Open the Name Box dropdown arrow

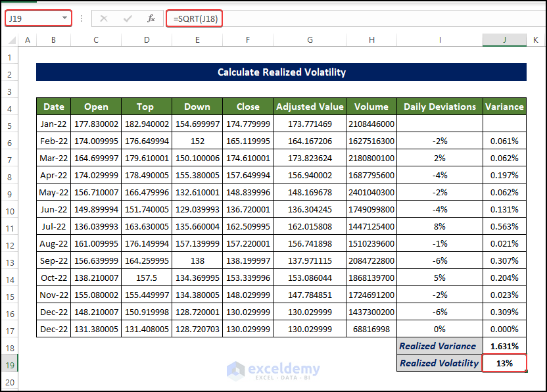coord(64,18)
